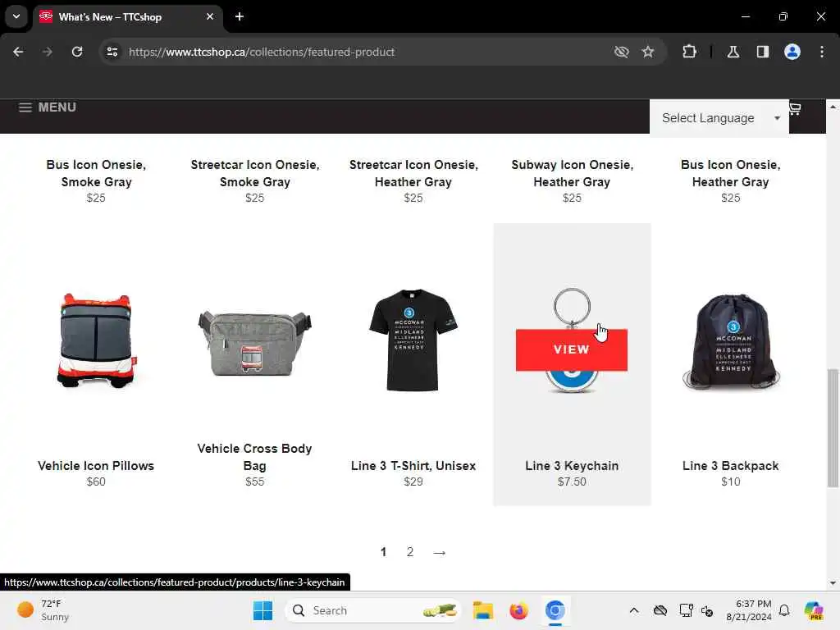Image resolution: width=840 pixels, height=630 pixels.
Task: Toggle browser side panel icon
Action: pos(762,52)
